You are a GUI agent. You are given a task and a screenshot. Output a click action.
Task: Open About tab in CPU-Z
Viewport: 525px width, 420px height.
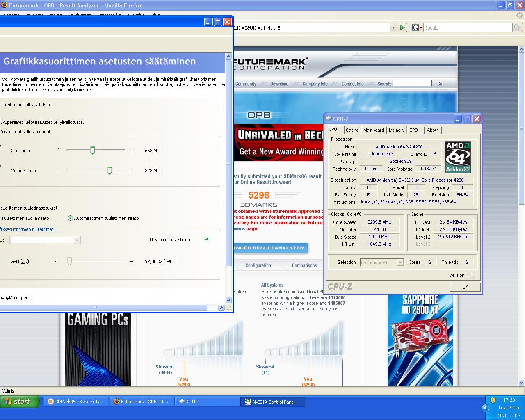click(x=433, y=130)
